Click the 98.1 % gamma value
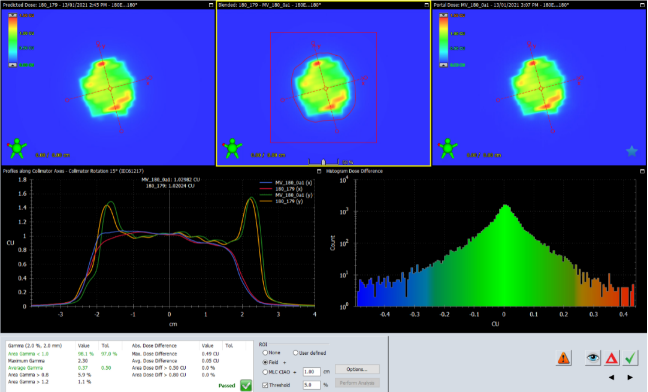Viewport: 648px width, 392px height. (86, 354)
